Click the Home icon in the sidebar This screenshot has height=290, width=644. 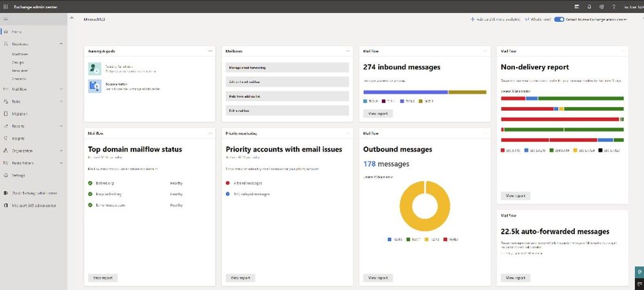[6, 32]
